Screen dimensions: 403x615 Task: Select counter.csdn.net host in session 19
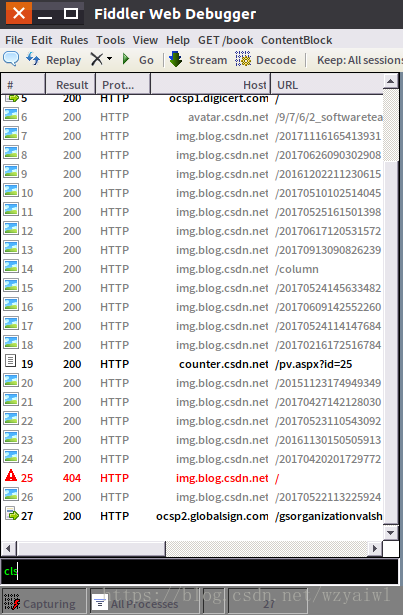click(x=224, y=364)
